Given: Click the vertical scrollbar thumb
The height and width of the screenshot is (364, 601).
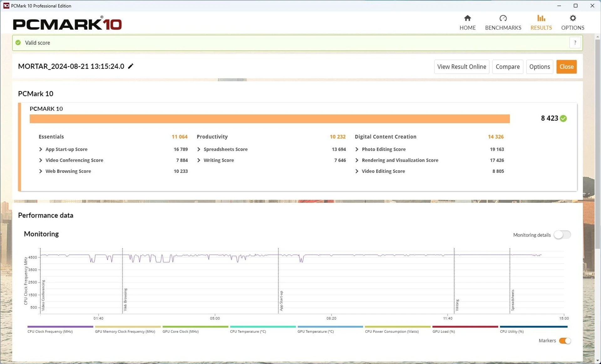Looking at the screenshot, I should pyautogui.click(x=597, y=144).
